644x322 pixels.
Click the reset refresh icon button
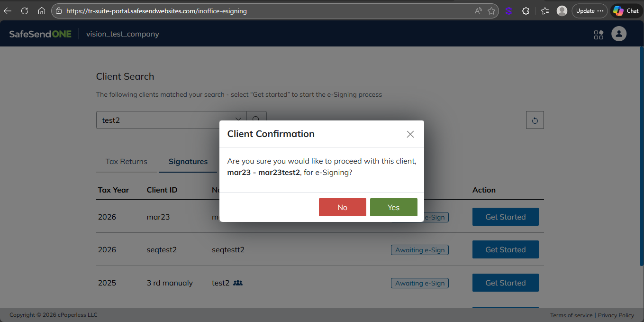click(535, 120)
